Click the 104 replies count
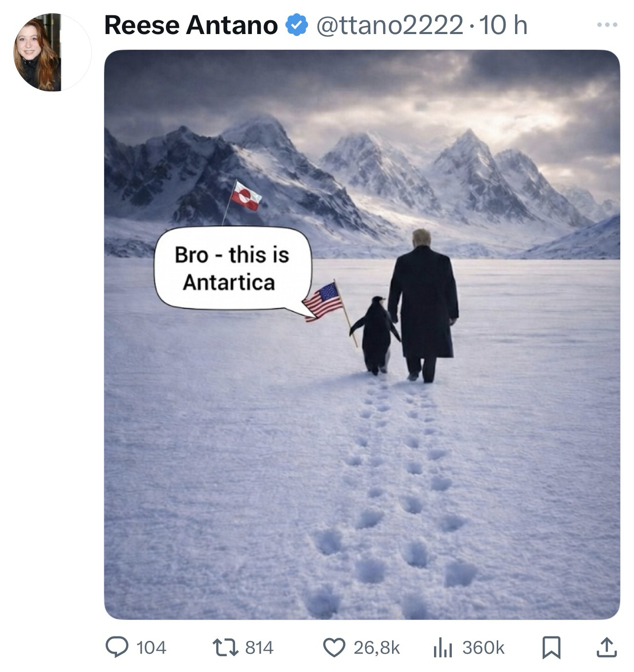The width and height of the screenshot is (634, 672). coord(151,647)
